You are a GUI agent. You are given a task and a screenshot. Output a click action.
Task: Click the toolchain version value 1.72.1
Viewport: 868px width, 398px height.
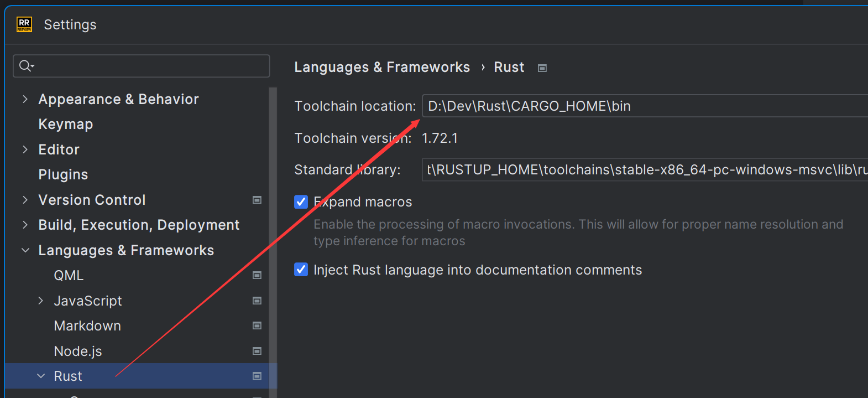coord(440,138)
